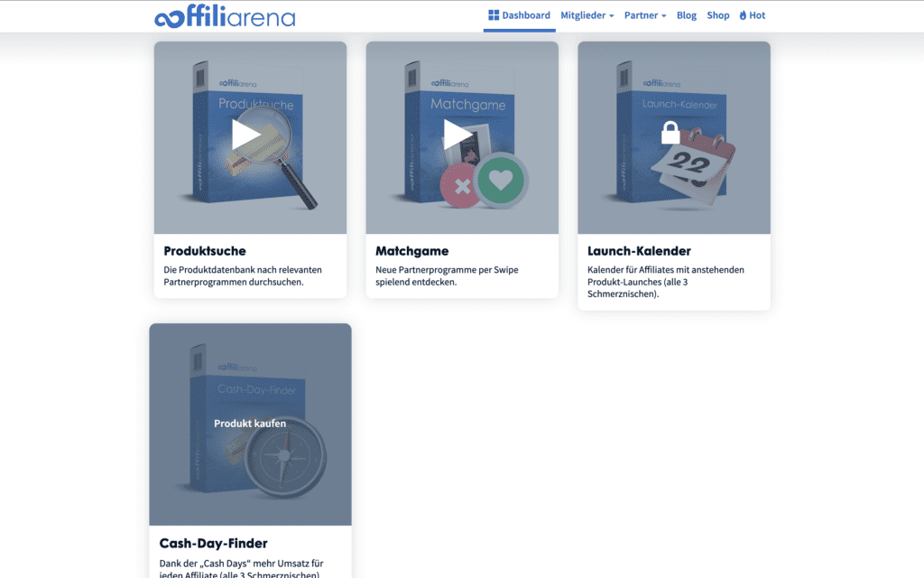Image resolution: width=924 pixels, height=578 pixels.
Task: Expand the Partner dropdown menu
Action: click(x=645, y=15)
